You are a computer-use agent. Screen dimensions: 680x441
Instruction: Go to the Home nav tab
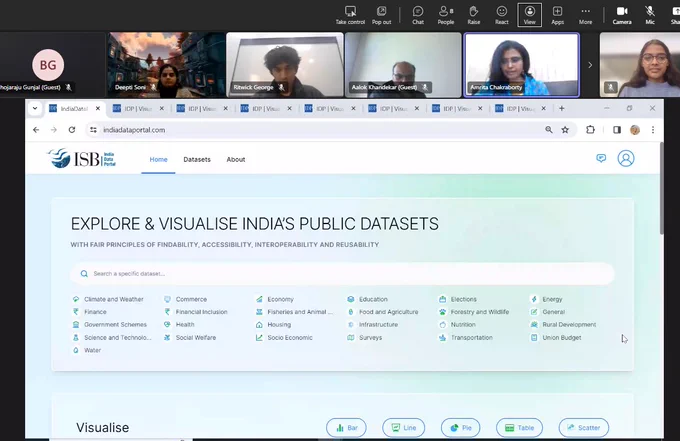[158, 160]
